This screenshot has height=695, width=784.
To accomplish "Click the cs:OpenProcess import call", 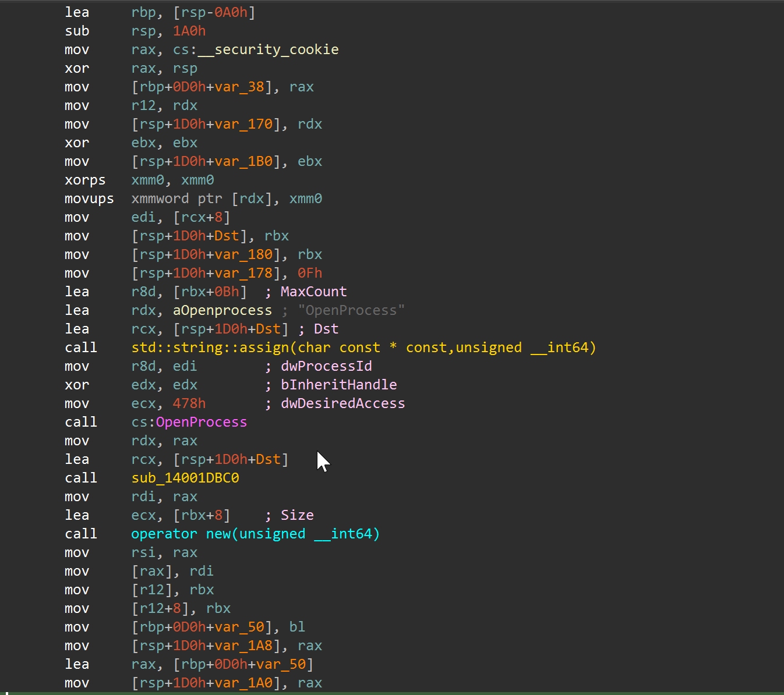I will [x=189, y=422].
